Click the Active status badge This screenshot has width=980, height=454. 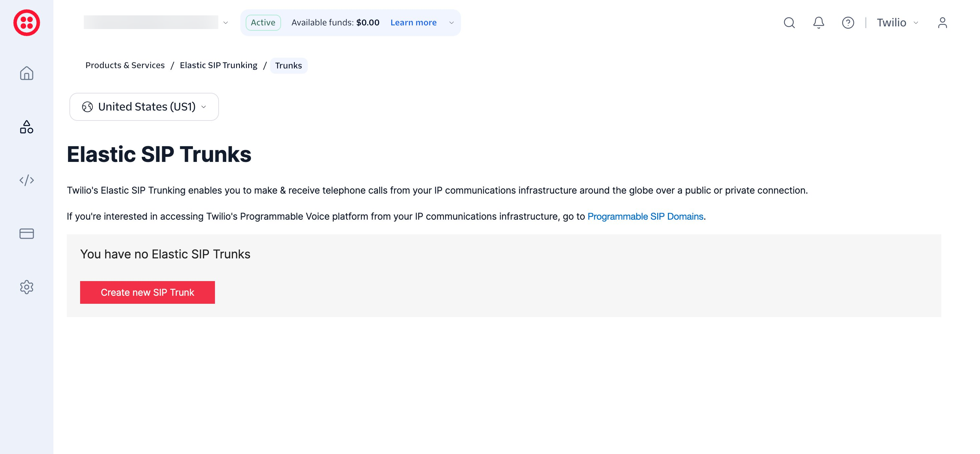pyautogui.click(x=263, y=22)
